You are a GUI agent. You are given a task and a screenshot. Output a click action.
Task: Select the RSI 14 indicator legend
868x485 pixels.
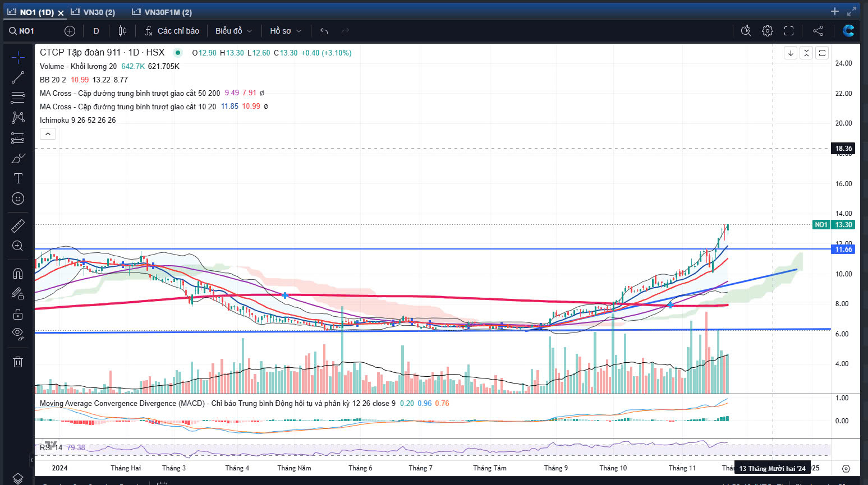[x=51, y=447]
